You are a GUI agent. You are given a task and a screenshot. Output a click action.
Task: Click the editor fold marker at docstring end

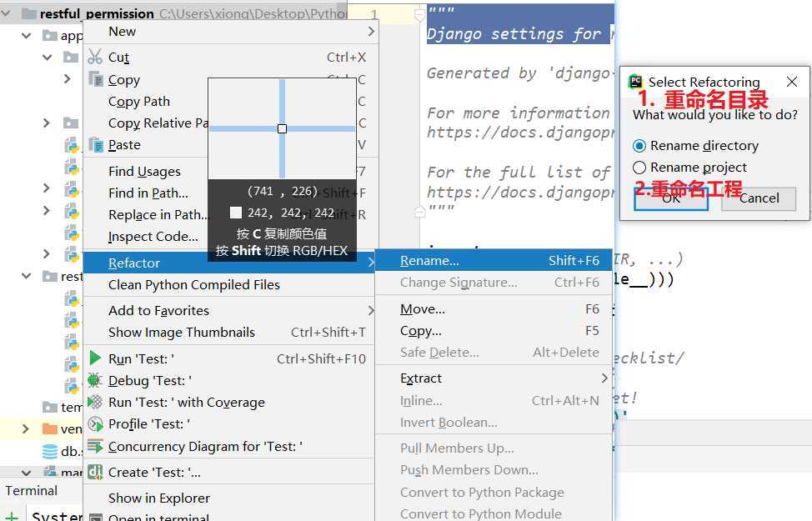(419, 211)
